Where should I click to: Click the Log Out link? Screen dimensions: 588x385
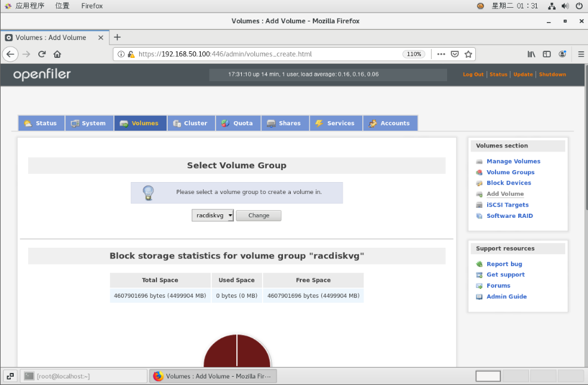click(x=473, y=74)
